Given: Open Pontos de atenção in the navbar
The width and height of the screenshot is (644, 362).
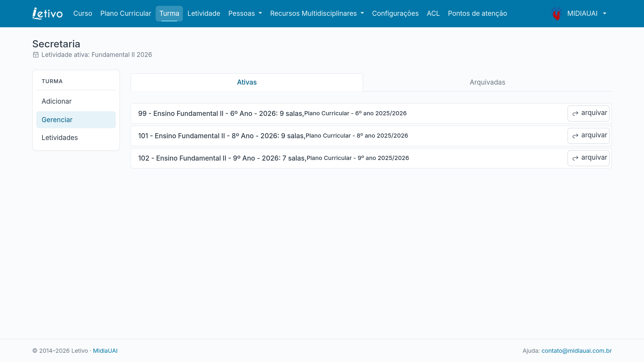Looking at the screenshot, I should point(477,13).
